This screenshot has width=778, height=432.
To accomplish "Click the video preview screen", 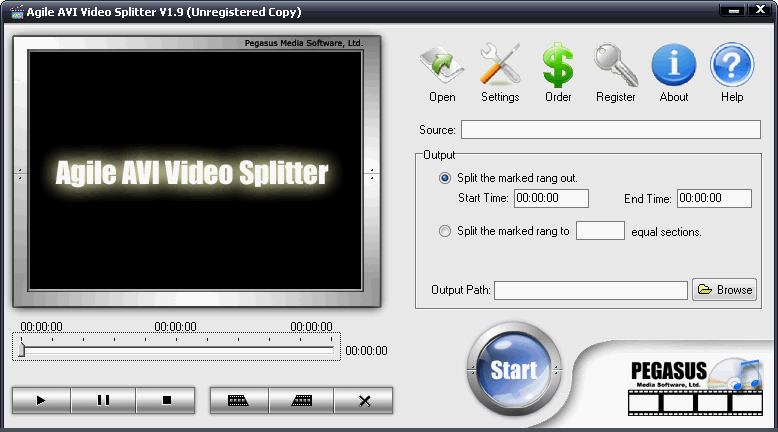I will click(x=195, y=171).
